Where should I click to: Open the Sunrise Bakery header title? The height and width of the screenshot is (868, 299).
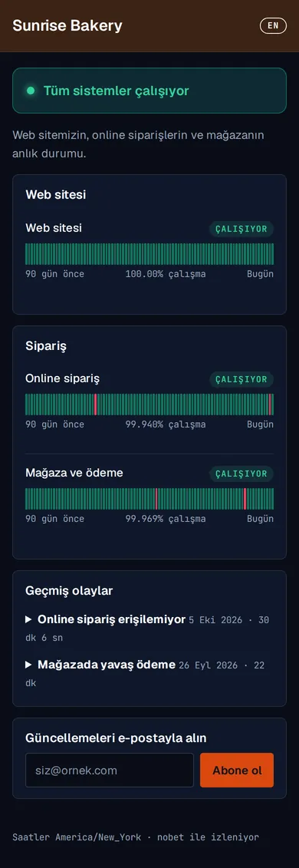coord(67,25)
